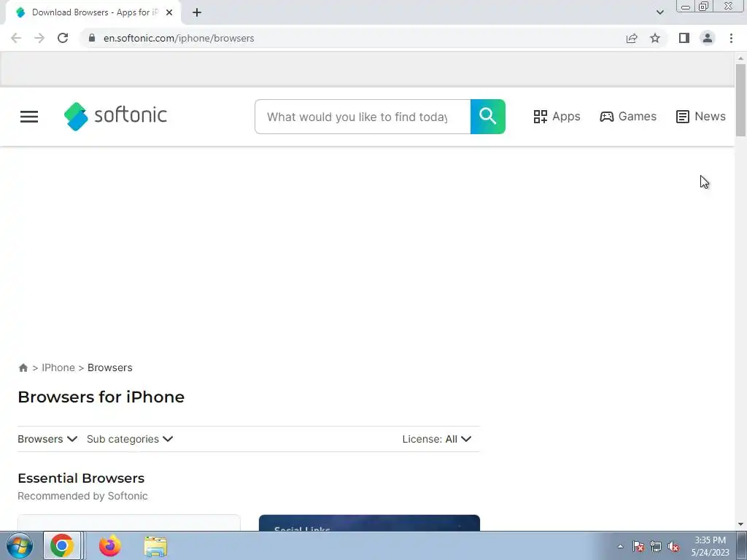Reload the page

pos(63,38)
